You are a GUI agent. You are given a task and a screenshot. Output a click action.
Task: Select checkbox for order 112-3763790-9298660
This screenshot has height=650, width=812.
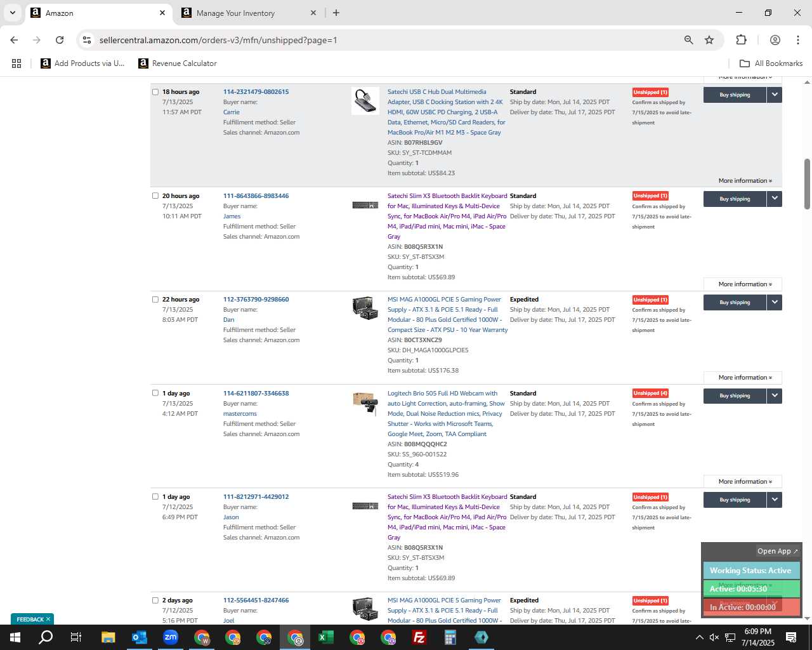(x=155, y=300)
